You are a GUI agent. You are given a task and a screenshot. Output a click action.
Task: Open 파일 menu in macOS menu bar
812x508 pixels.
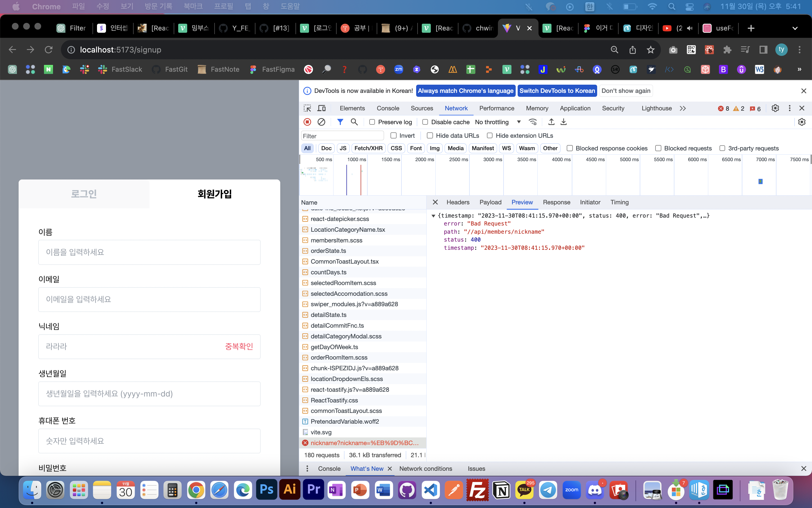(x=78, y=6)
